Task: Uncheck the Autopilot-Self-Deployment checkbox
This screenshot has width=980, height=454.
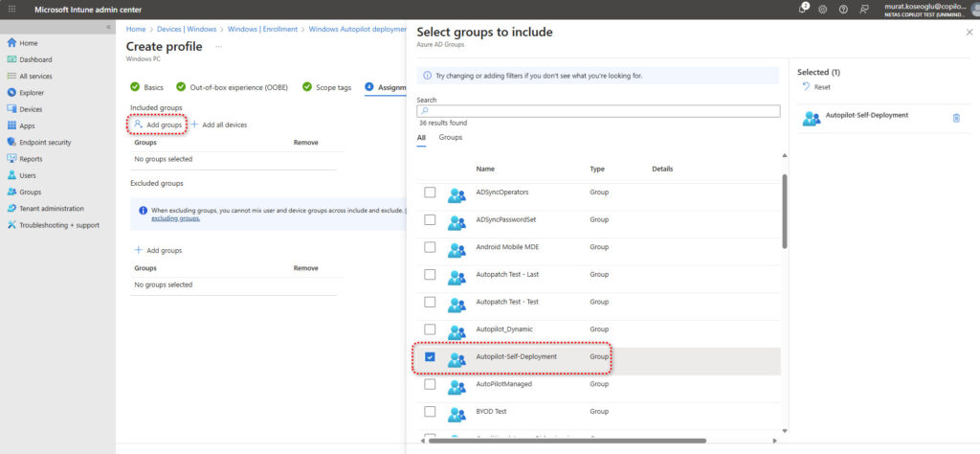Action: click(x=430, y=357)
